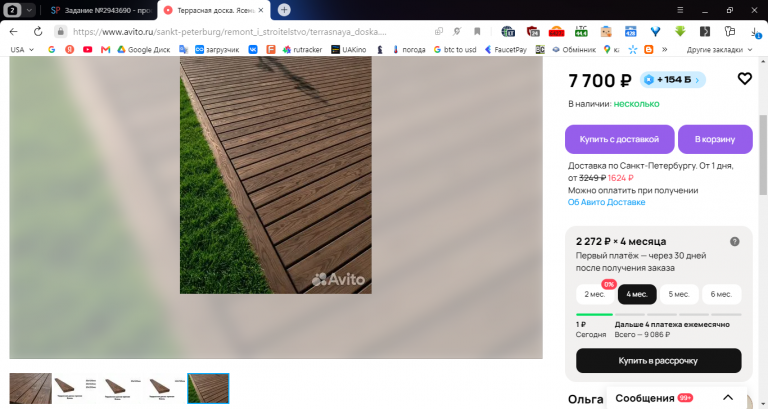Screen dimensions: 768x409
Task: Open the Google Translate bookmark icon
Action: [x=184, y=49]
